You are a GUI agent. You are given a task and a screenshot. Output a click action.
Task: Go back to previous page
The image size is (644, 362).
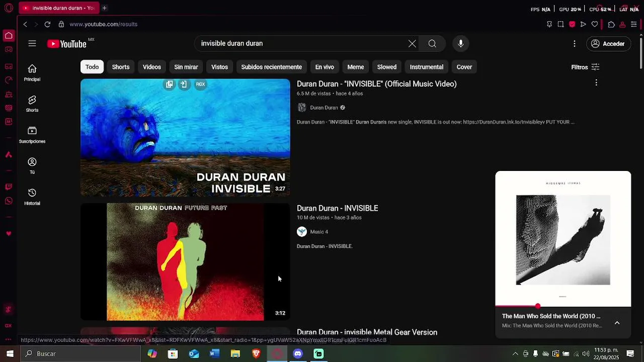[25, 24]
